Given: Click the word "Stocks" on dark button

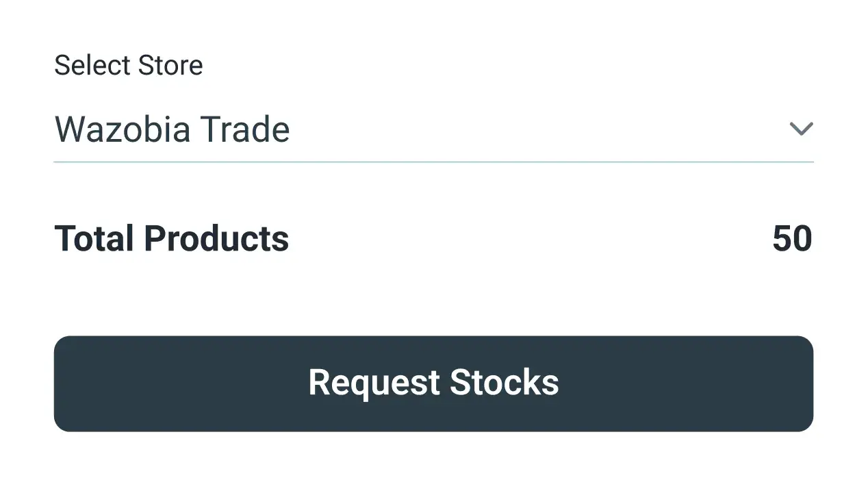Looking at the screenshot, I should point(505,383).
